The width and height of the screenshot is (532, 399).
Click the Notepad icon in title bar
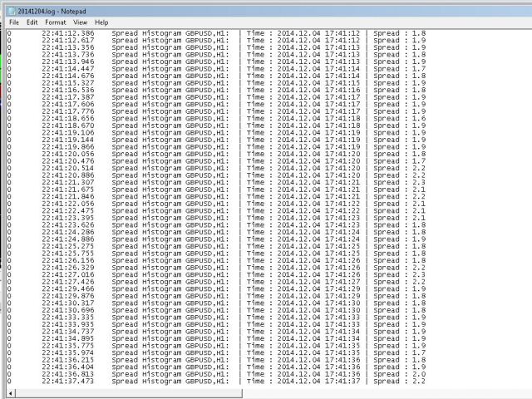coord(10,9)
